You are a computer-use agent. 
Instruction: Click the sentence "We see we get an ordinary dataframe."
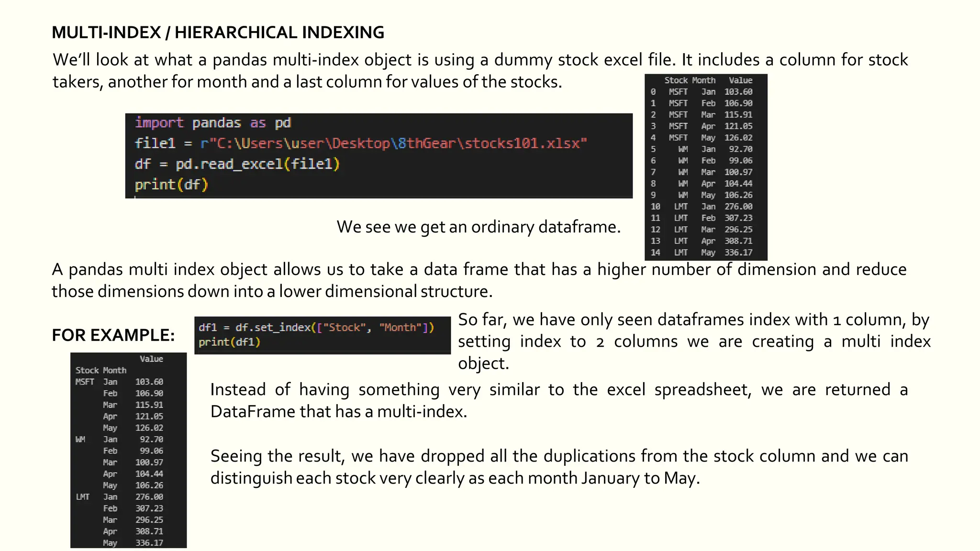pyautogui.click(x=479, y=227)
